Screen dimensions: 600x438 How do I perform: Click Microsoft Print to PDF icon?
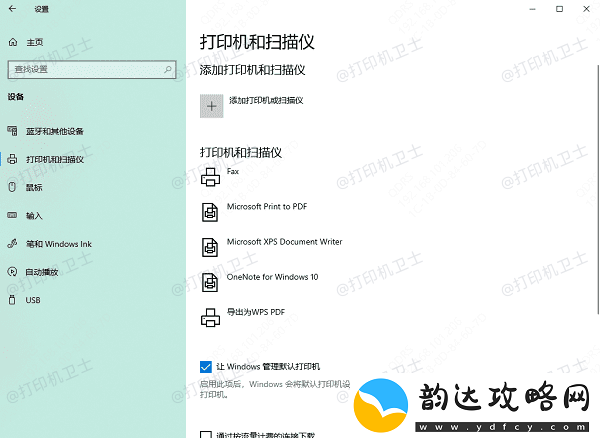pos(210,212)
